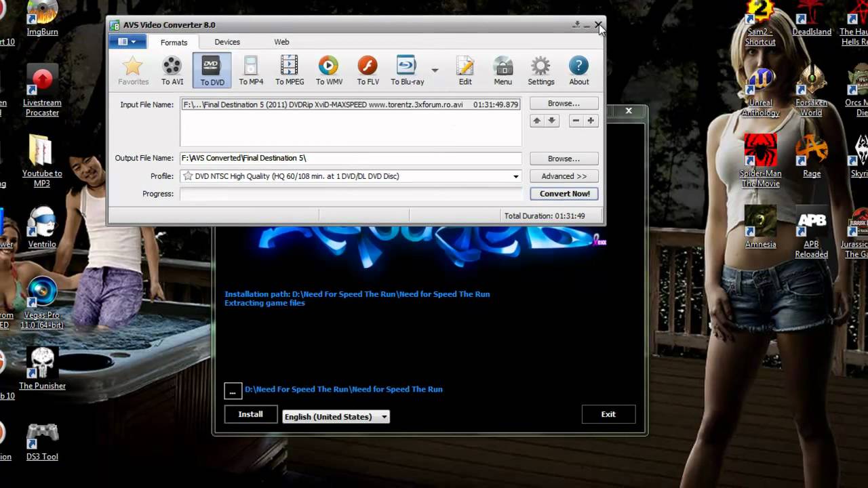Open the Youtube to MP3 desktop folder
This screenshot has width=868, height=488.
click(x=42, y=161)
